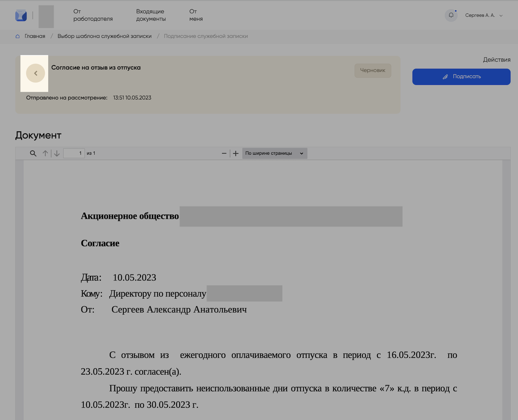Click 'Главная' breadcrumb link
The height and width of the screenshot is (420, 518).
(35, 36)
